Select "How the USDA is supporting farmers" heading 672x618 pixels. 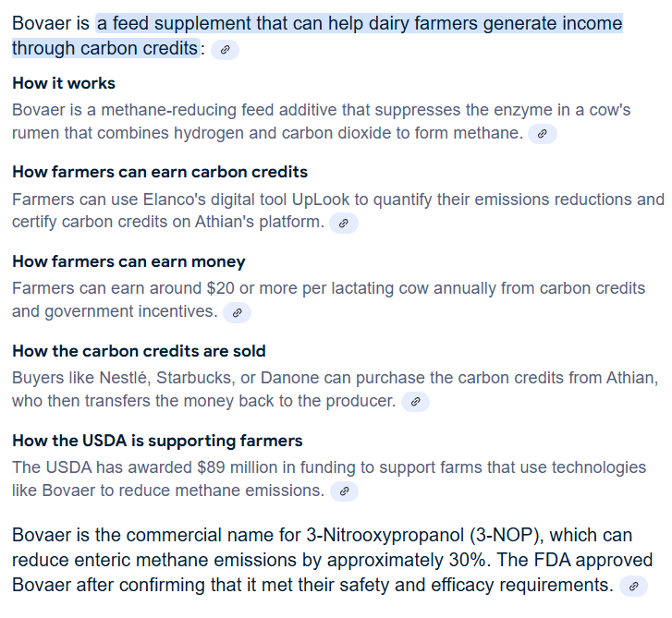[157, 441]
